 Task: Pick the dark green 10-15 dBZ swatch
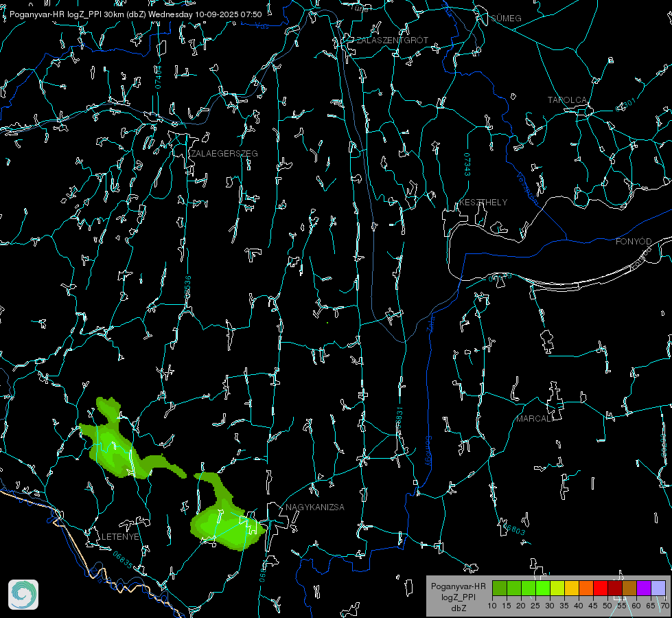pyautogui.click(x=500, y=588)
